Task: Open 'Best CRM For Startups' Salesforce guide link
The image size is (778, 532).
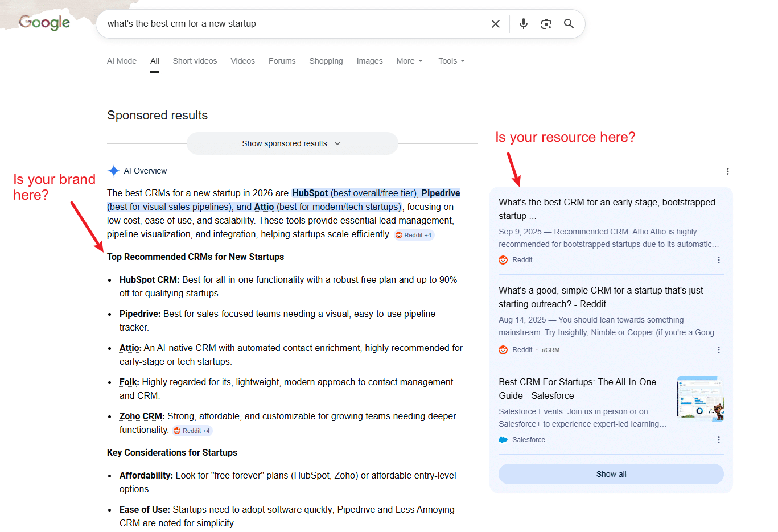Action: click(x=577, y=389)
